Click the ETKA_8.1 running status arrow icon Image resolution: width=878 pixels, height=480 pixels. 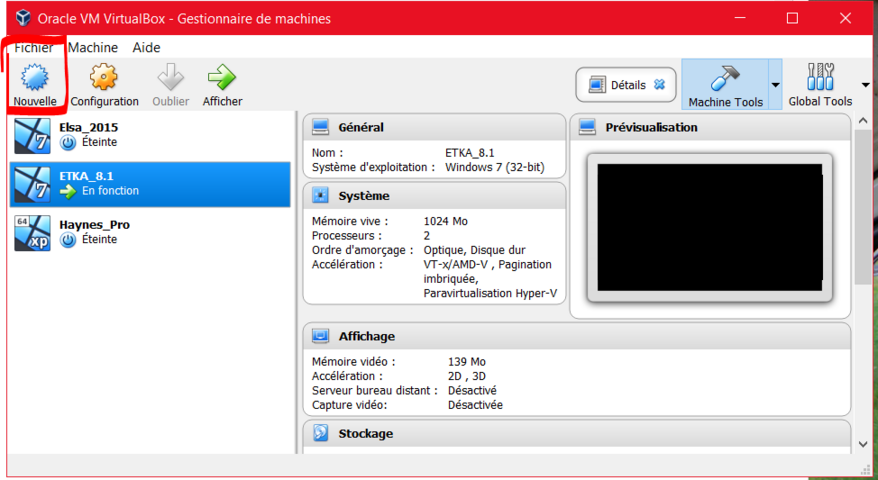[x=68, y=192]
